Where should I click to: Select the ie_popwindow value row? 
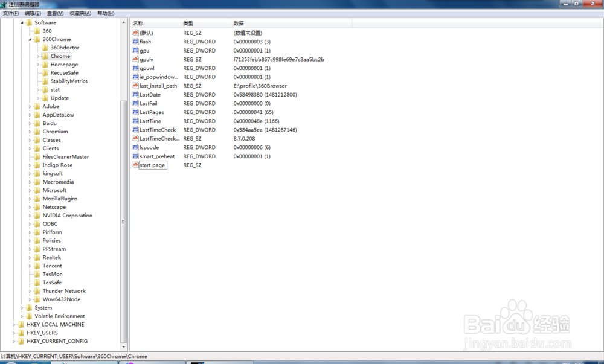click(242, 77)
